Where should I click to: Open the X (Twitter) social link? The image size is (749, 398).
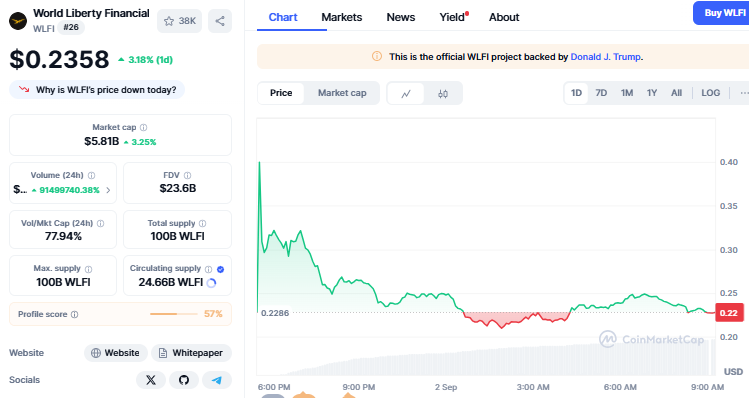pos(151,380)
